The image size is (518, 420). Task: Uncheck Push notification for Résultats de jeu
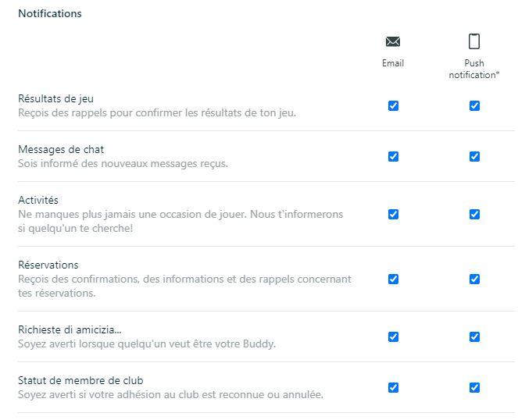(x=474, y=105)
